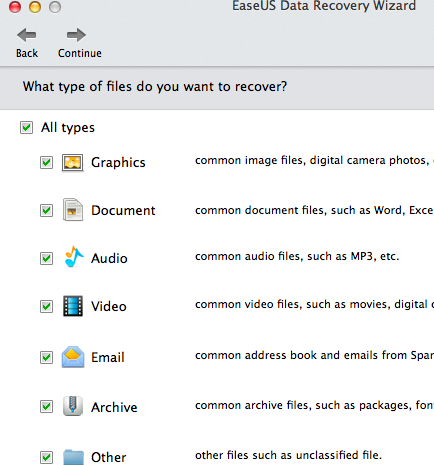Toggle the Document checkbox

[46, 210]
